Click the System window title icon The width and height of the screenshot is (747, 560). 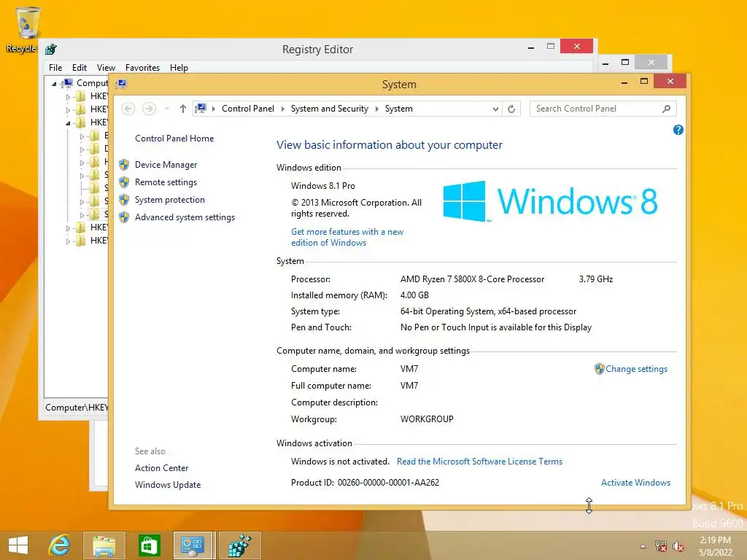121,85
